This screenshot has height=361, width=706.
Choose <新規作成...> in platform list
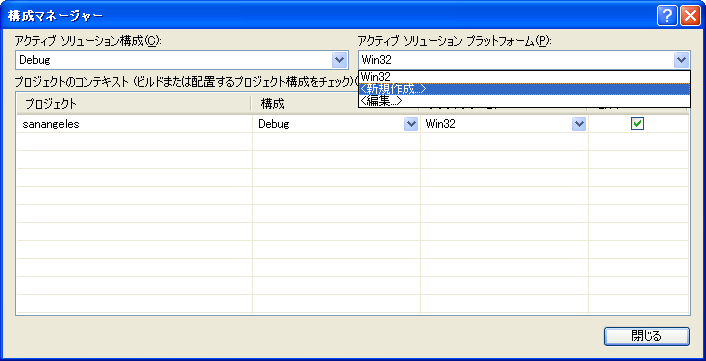click(524, 89)
